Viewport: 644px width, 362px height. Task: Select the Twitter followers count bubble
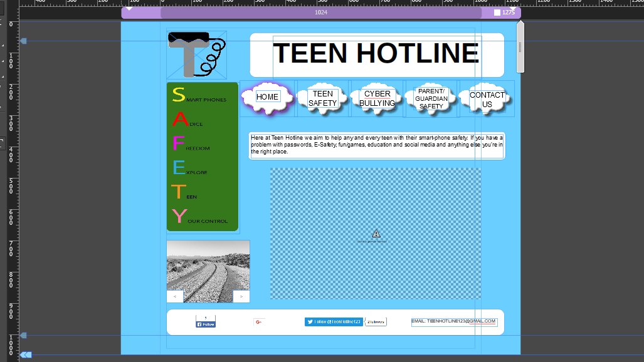tap(376, 322)
